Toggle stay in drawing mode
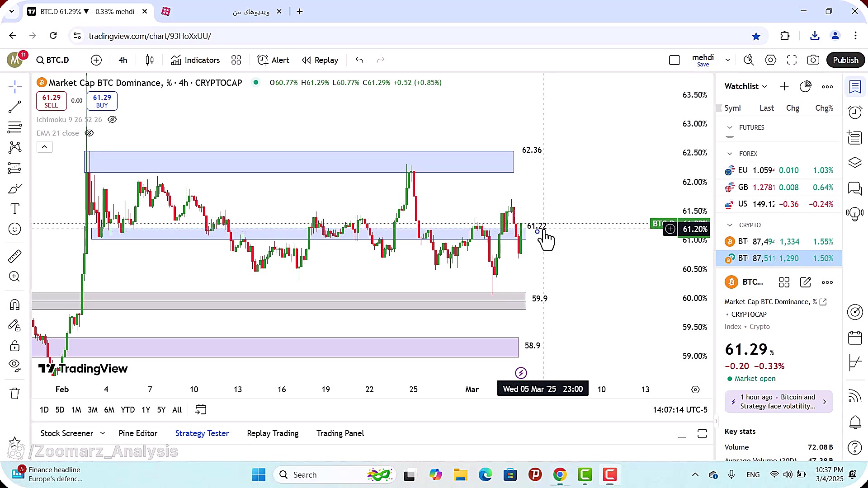Image resolution: width=868 pixels, height=488 pixels. (x=15, y=326)
